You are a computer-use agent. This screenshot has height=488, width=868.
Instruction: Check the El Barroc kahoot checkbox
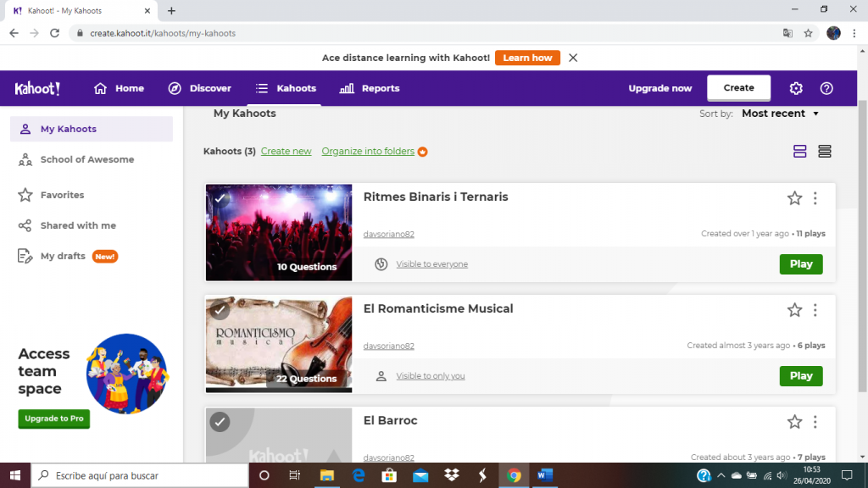tap(220, 422)
